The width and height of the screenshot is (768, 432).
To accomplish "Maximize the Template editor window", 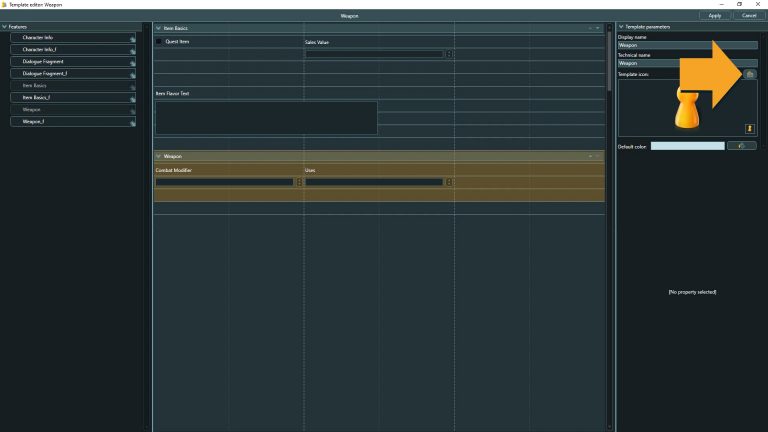I will click(x=739, y=4).
